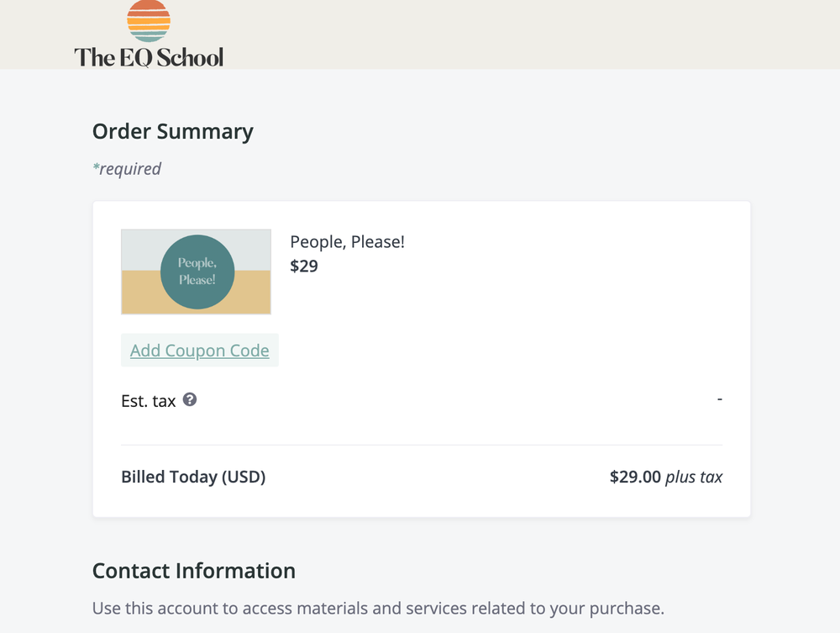The width and height of the screenshot is (840, 633).
Task: Click the $29.00 billed total amount
Action: tap(635, 477)
